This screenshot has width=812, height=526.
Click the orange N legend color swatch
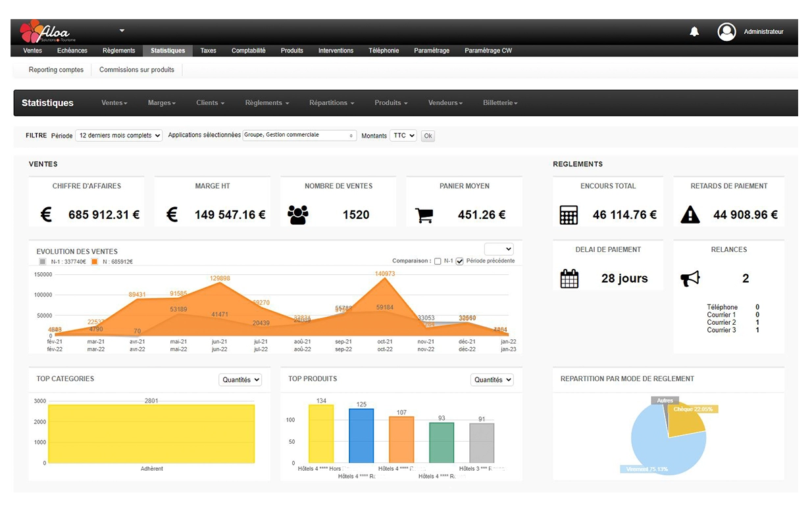95,262
